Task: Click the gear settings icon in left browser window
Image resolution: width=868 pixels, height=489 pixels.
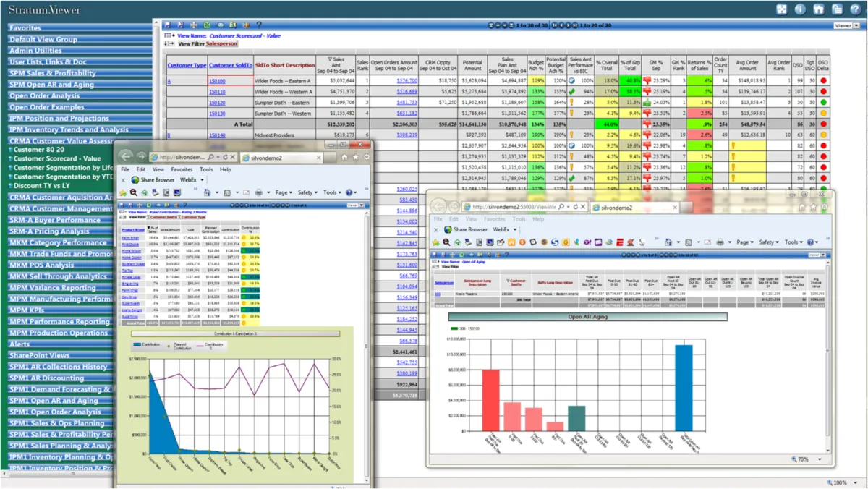Action: point(367,157)
